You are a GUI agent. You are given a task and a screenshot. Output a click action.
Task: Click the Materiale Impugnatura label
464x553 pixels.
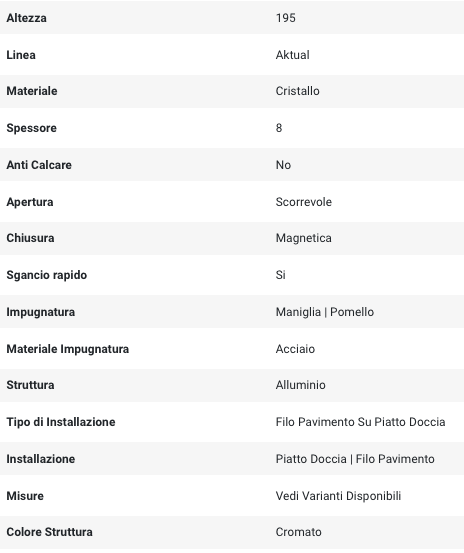(x=68, y=349)
